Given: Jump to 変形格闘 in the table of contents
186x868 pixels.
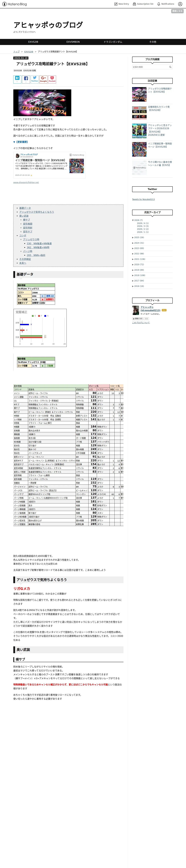Looking at the screenshot, I should click(x=28, y=224).
